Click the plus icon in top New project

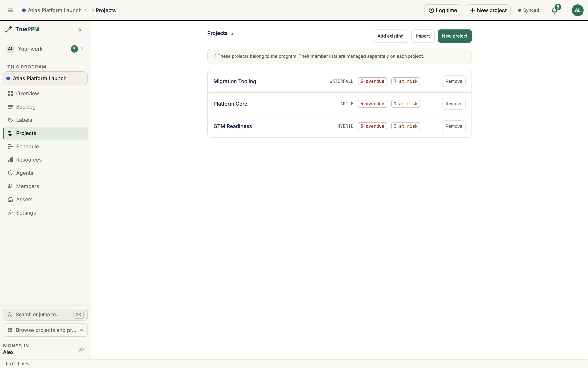point(473,10)
